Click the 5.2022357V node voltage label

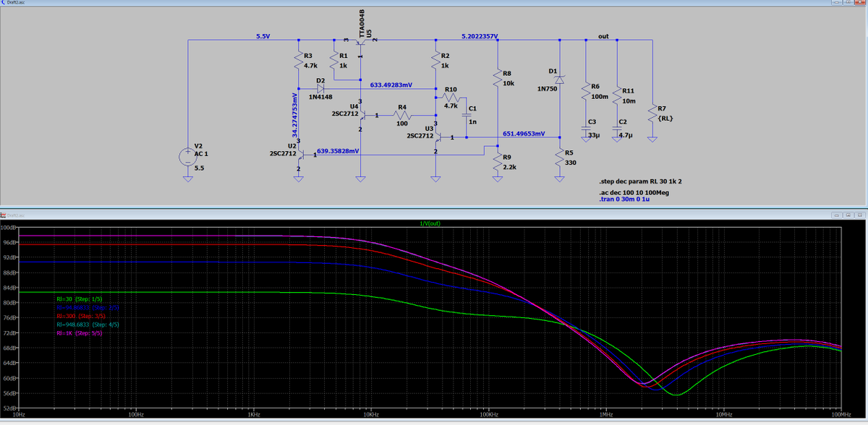coord(480,36)
